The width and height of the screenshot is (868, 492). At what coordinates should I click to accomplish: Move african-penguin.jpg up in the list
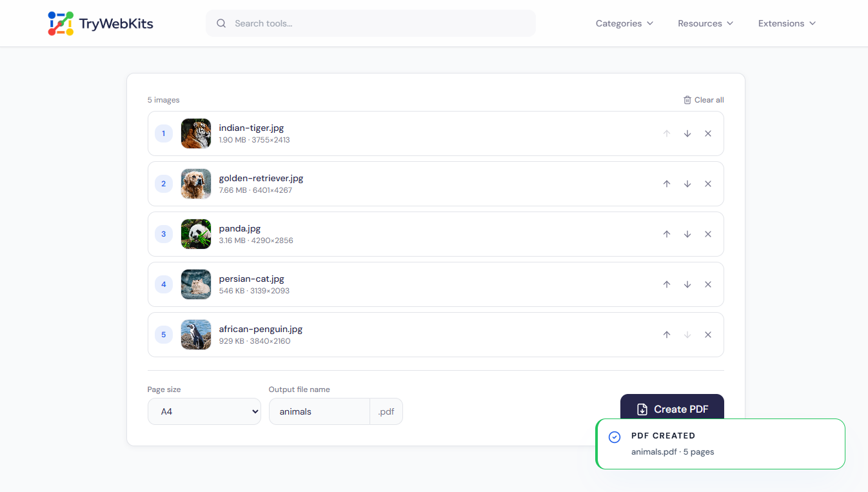coord(667,335)
